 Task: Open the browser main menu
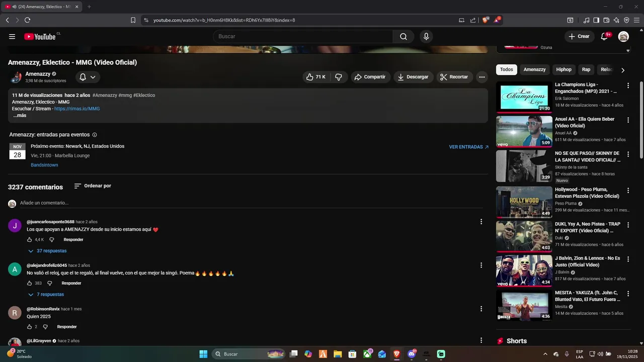(636, 20)
